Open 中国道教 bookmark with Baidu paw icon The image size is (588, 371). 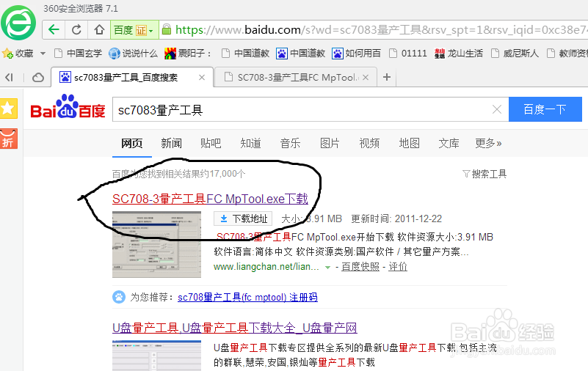point(301,54)
